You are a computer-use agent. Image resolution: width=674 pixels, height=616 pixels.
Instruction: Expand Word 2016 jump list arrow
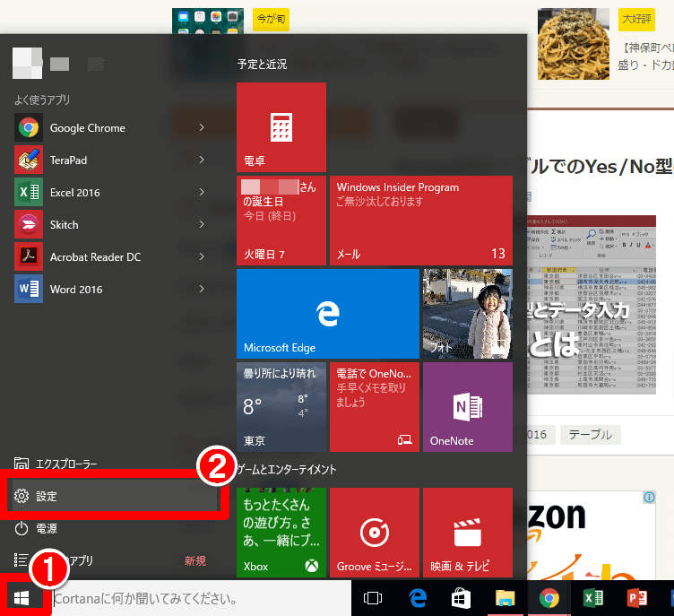point(202,289)
